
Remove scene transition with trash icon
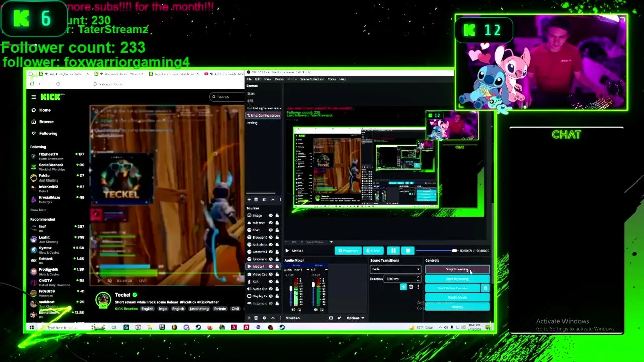tap(411, 287)
